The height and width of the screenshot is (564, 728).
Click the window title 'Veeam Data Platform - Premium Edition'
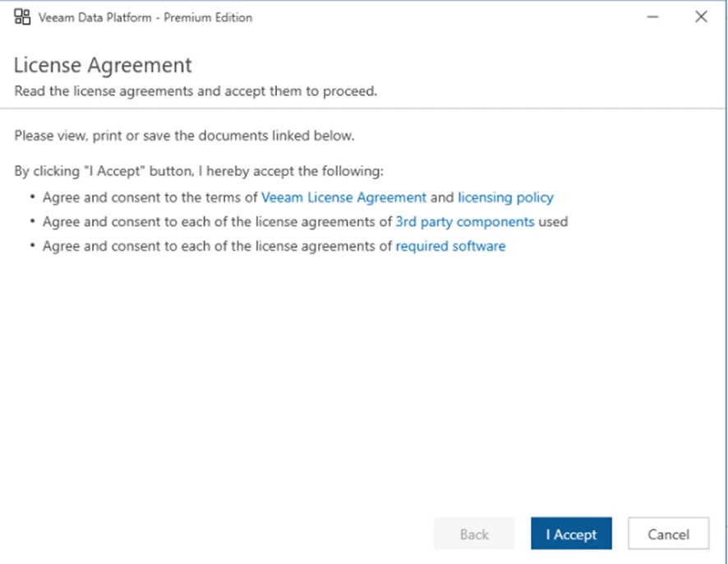[145, 17]
